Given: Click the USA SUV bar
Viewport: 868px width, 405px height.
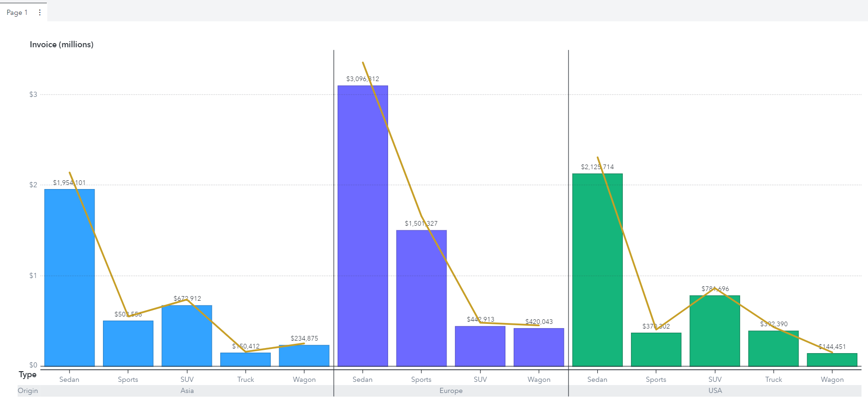Looking at the screenshot, I should 715,330.
